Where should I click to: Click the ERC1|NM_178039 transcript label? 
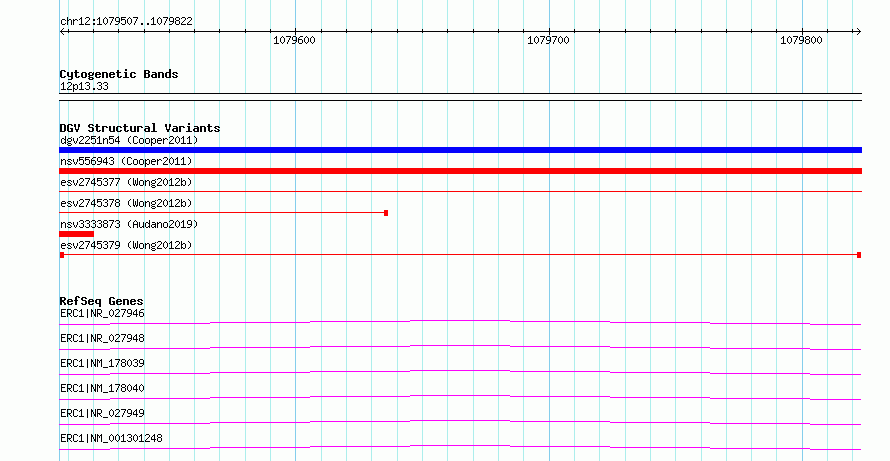(102, 363)
